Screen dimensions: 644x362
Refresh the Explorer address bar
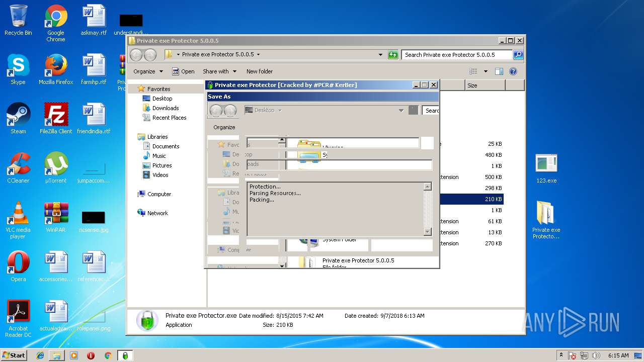tap(393, 55)
